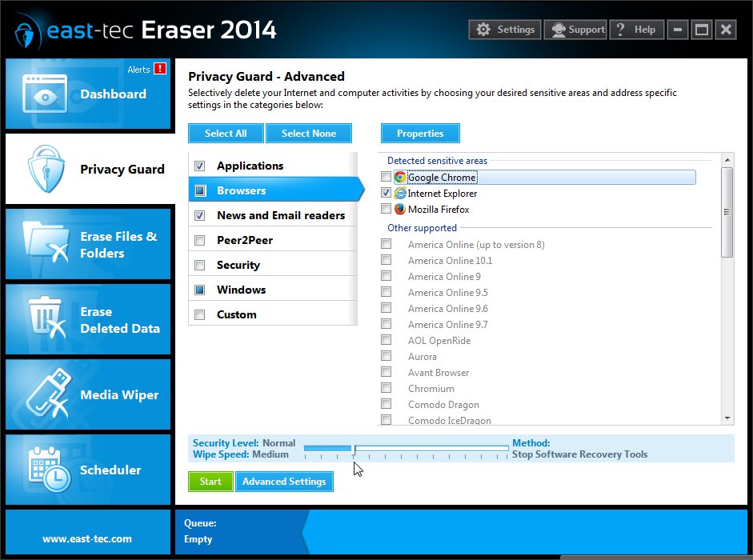The width and height of the screenshot is (753, 560).
Task: Click the Internet Explorer logo icon
Action: pos(400,193)
